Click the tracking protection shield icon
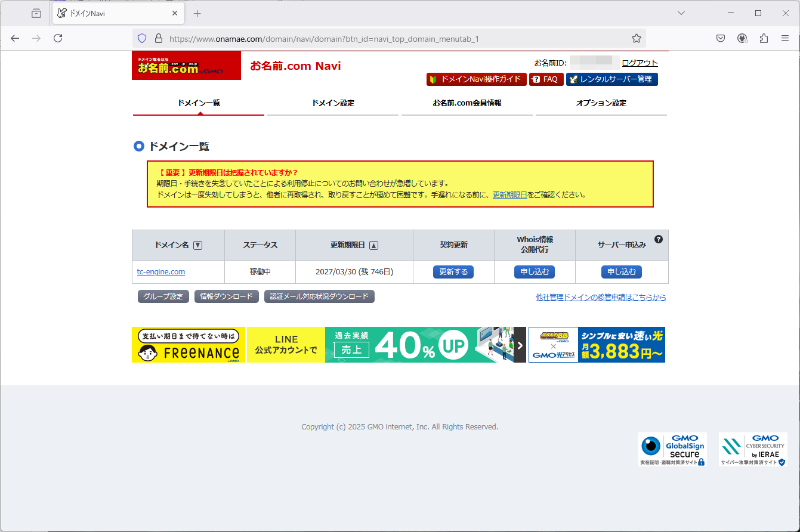800x532 pixels. [142, 39]
